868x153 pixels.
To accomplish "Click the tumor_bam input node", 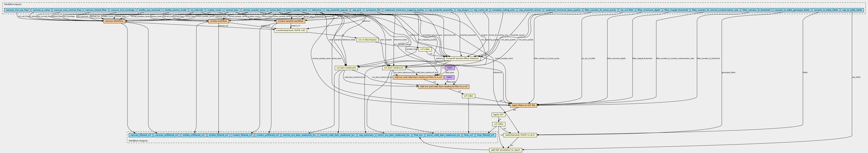I will point(275,10).
